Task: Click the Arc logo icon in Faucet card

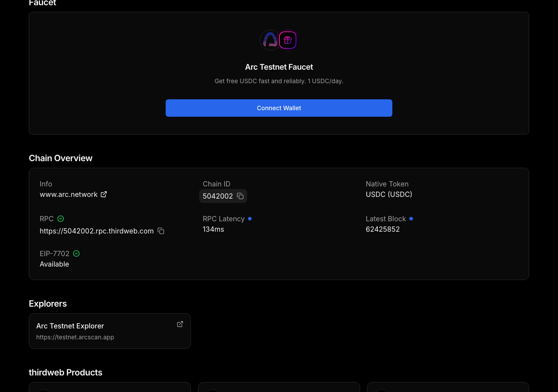Action: (x=270, y=40)
